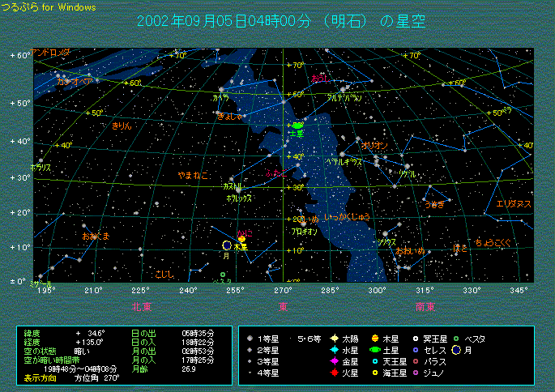This screenshot has height=392, width=555.
Task: Click the Cassiopeia (カシオペア) constellation label
Action: tap(74, 81)
